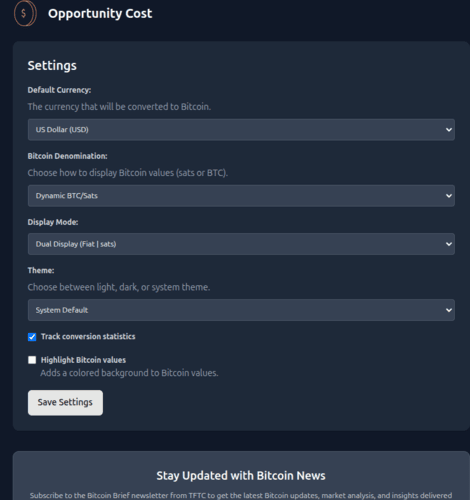
Task: Open the Theme selection dropdown
Action: (241, 310)
